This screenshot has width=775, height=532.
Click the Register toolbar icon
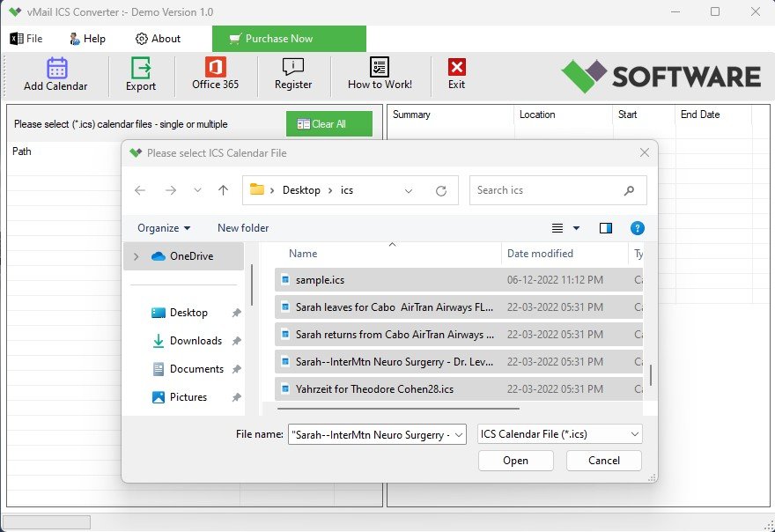pos(293,67)
